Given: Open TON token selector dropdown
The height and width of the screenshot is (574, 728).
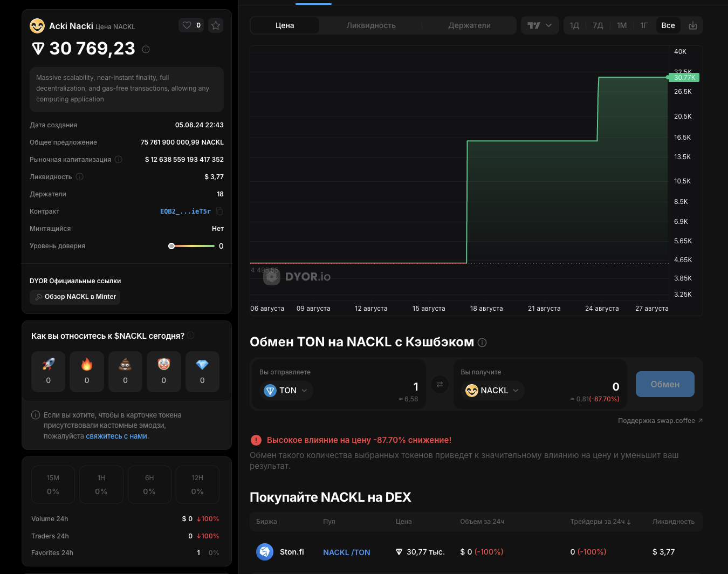Looking at the screenshot, I should pos(286,391).
